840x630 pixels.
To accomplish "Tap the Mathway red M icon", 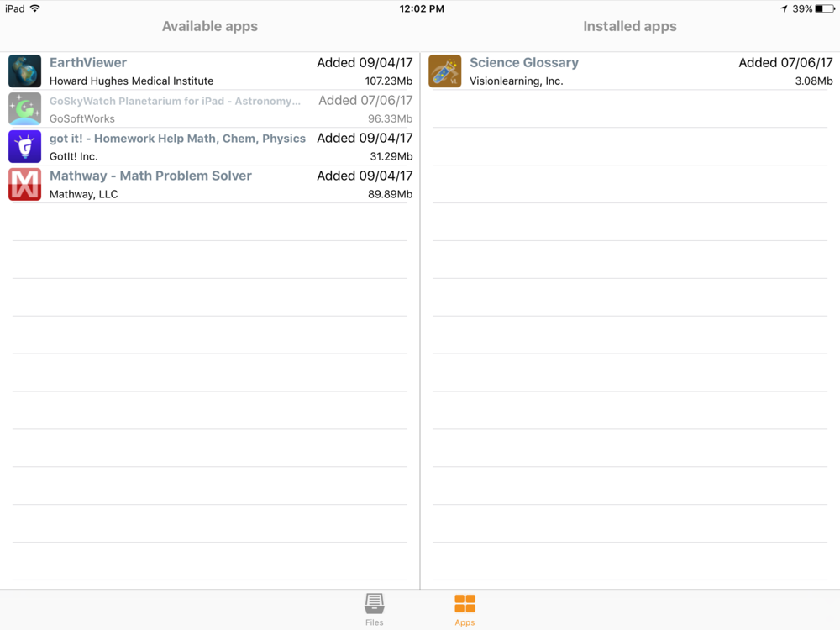I will pyautogui.click(x=24, y=184).
